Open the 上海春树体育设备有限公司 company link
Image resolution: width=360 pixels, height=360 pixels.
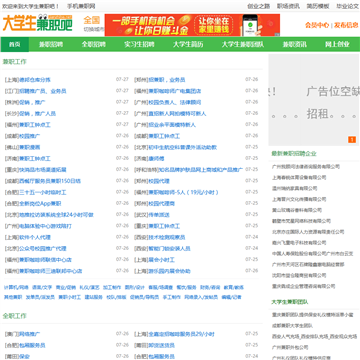tap(299, 177)
